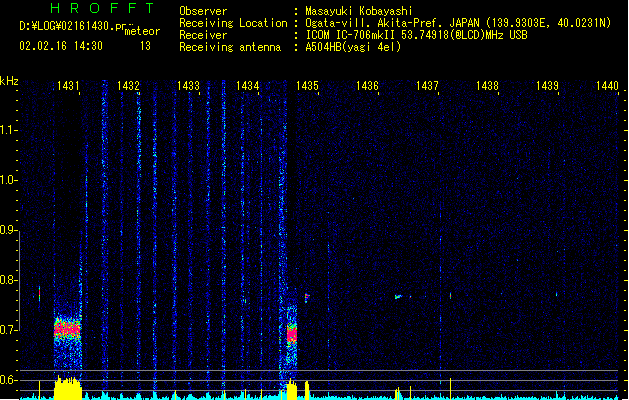Click the HROFFT title text

[102, 8]
